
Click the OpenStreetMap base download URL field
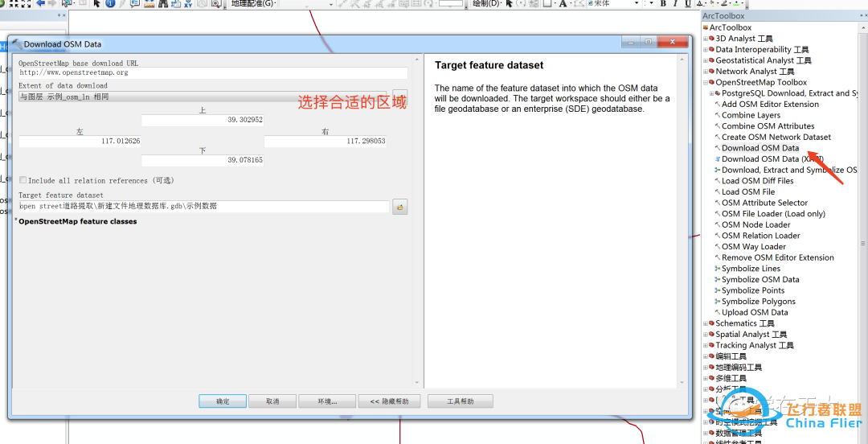(213, 72)
